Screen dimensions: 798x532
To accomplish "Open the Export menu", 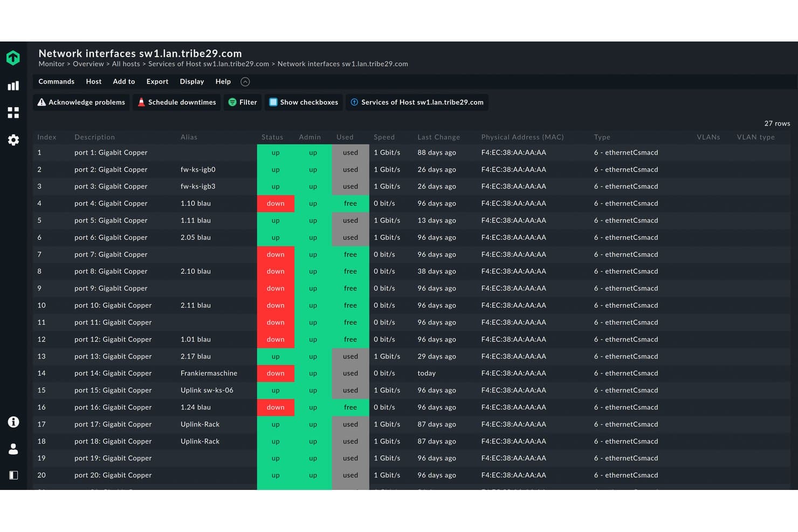I will [x=157, y=81].
